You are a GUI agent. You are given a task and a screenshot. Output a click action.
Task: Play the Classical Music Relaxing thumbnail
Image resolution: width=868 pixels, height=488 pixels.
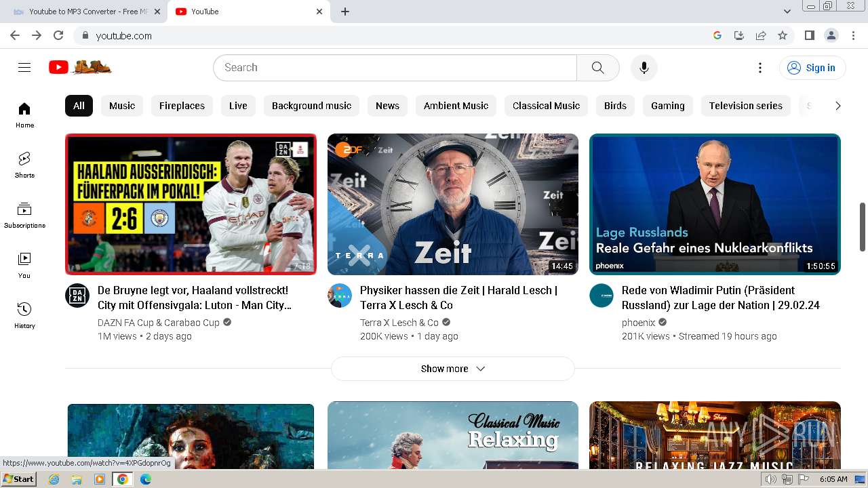point(453,435)
